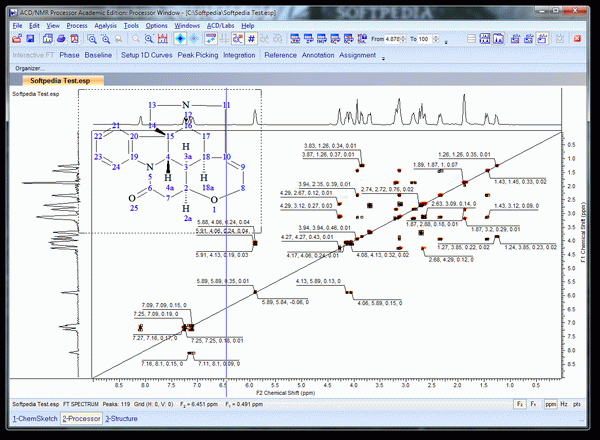
Task: Click the first monitor icon after the binoculars
Action: click(295, 39)
